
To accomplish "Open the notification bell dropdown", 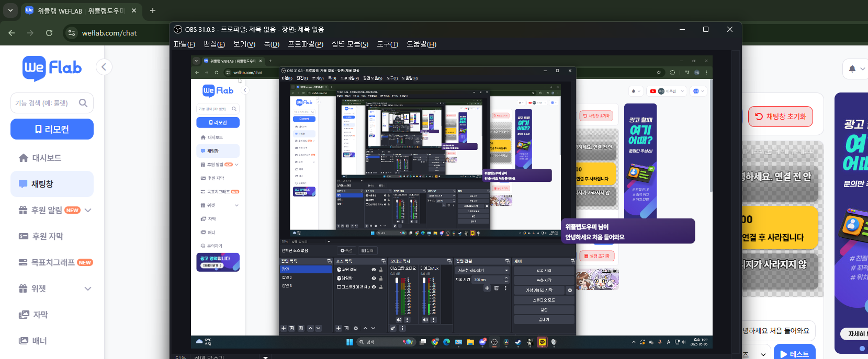I will click(x=856, y=68).
